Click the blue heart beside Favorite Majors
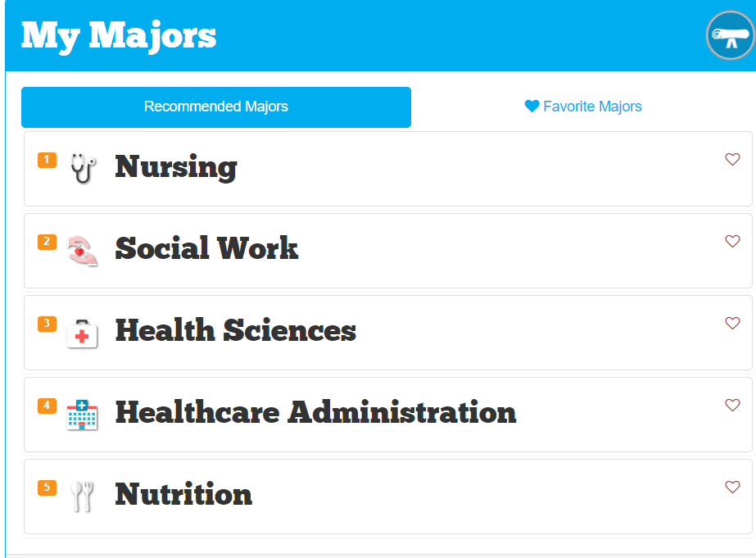The image size is (756, 558). [532, 106]
